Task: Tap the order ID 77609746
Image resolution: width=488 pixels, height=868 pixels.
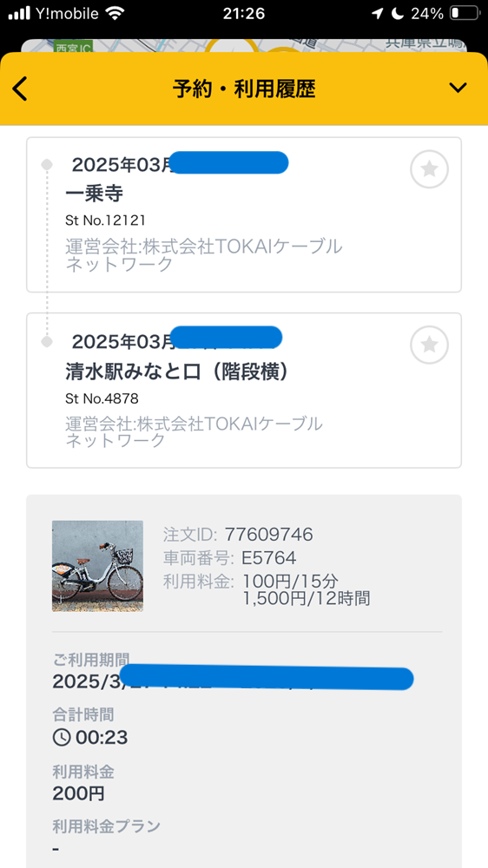Action: point(268,534)
